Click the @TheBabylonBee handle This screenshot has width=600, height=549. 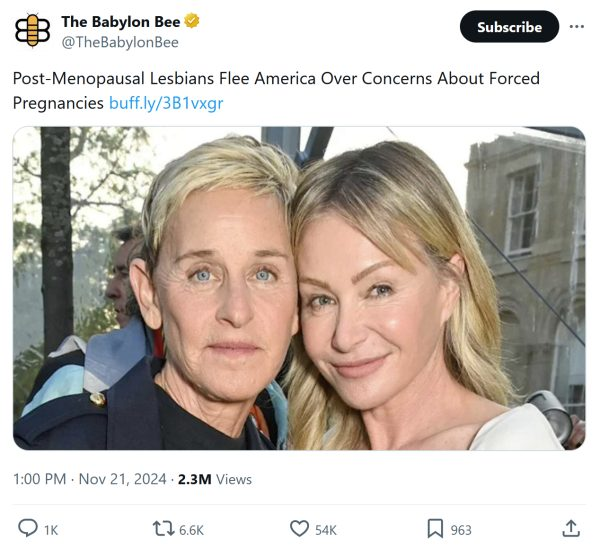click(120, 42)
